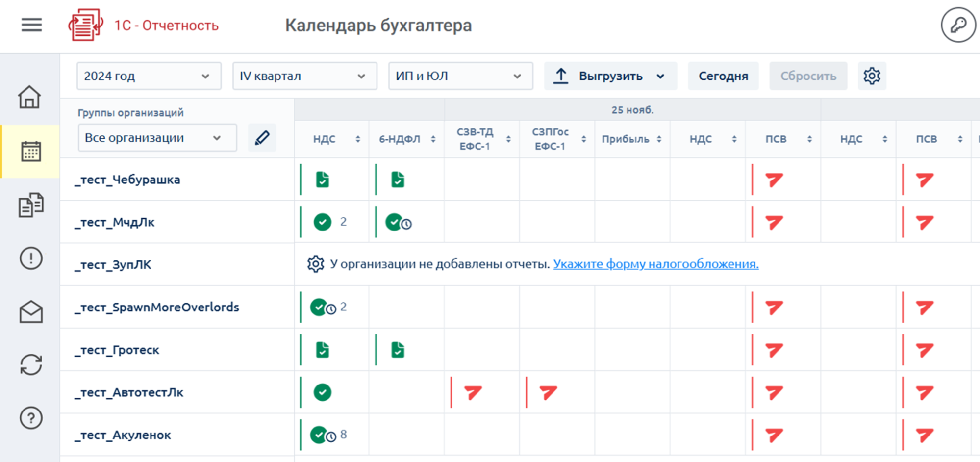
Task: Open НДС document icon for _тест_Гротеск
Action: [x=322, y=350]
